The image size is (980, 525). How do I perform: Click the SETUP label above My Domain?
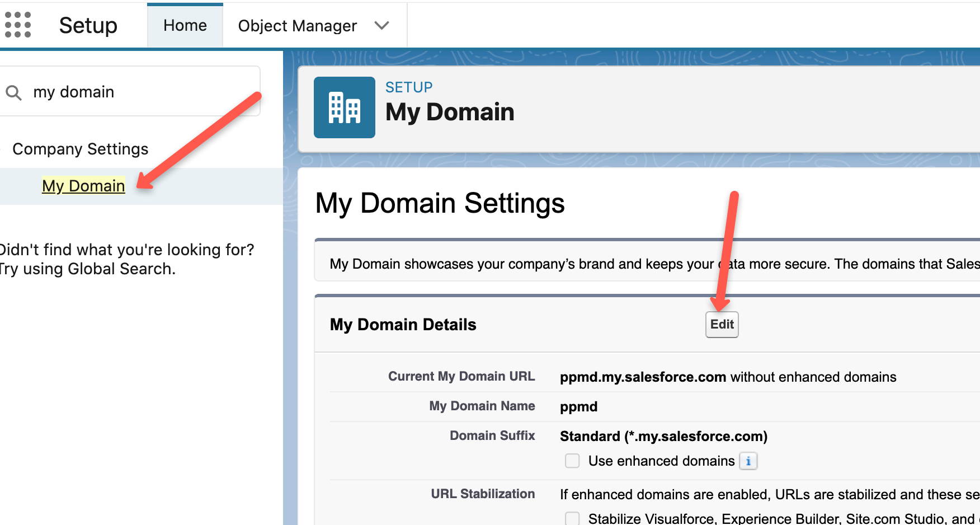click(408, 87)
